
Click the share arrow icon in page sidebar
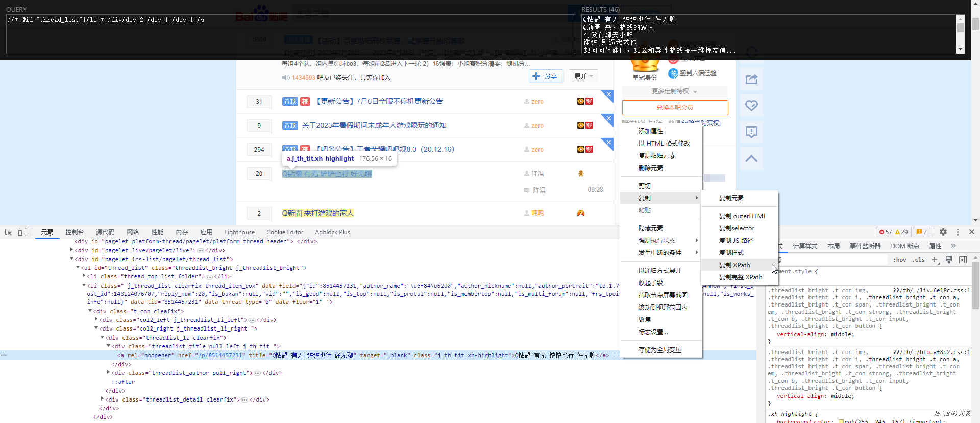[751, 79]
